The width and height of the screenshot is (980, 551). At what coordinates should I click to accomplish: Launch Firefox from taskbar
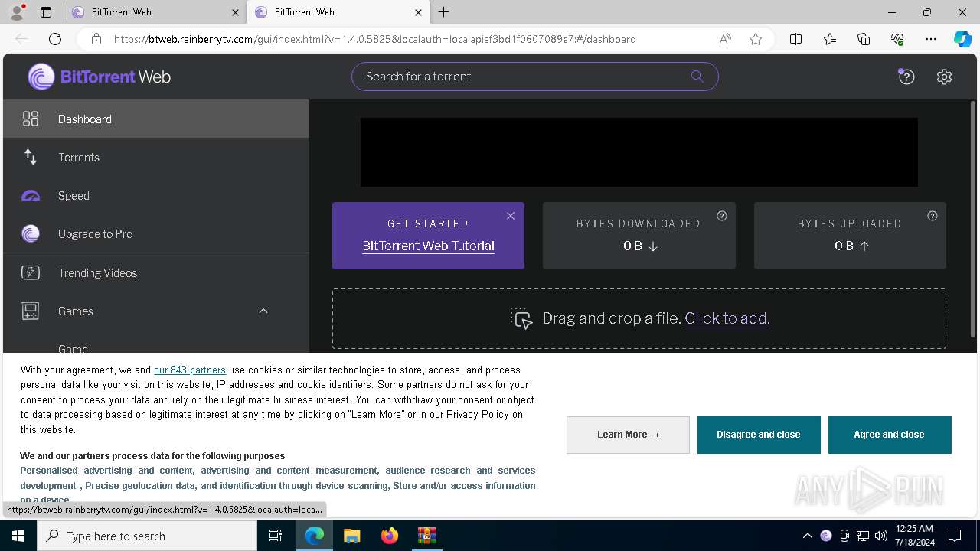click(390, 536)
